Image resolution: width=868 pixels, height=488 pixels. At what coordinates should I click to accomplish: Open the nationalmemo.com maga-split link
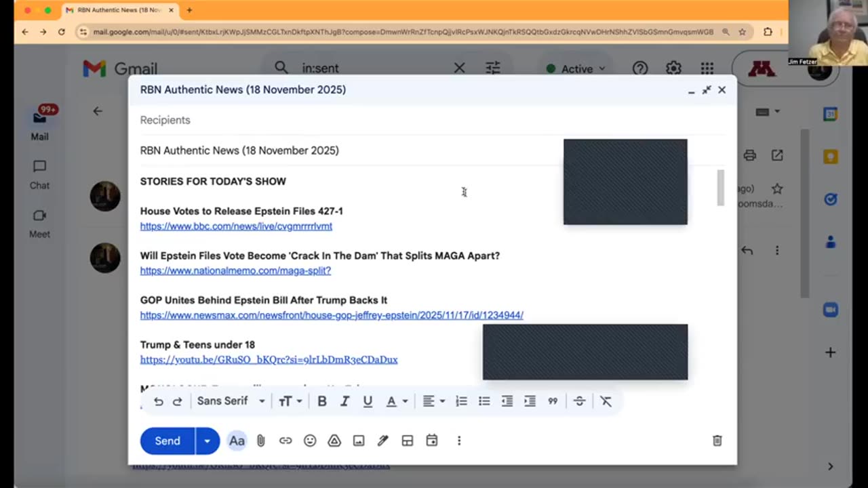[x=235, y=270]
